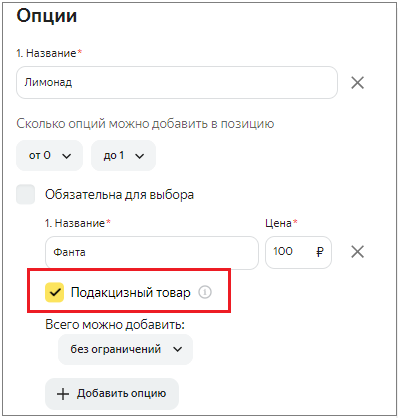Image resolution: width=398 pixels, height=418 pixels.
Task: Uncheck the Подакцизный товар checkbox
Action: point(54,292)
